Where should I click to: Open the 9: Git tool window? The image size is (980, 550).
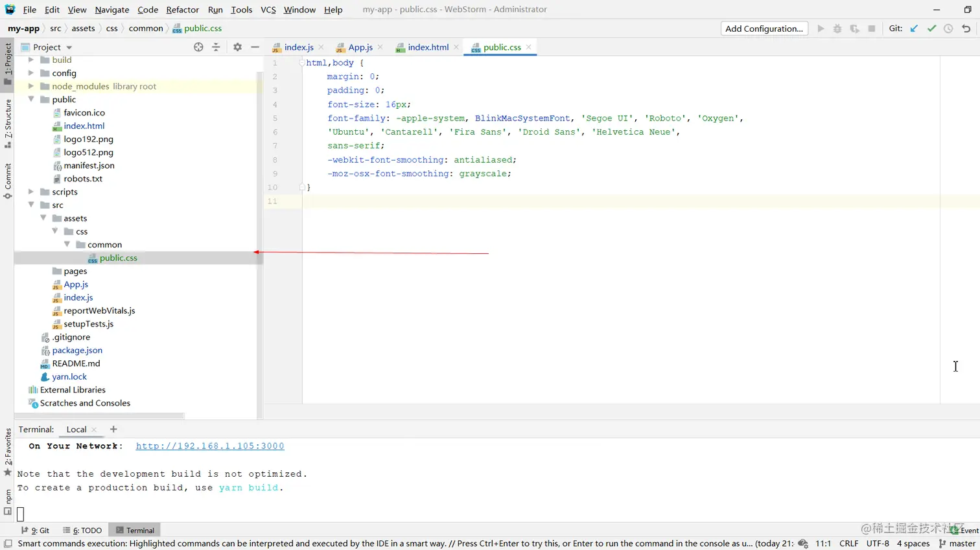click(36, 530)
